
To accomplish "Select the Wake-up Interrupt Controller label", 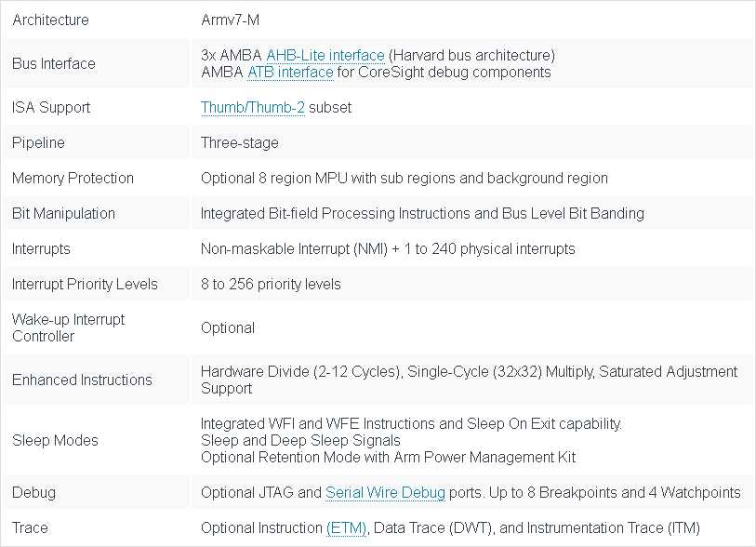I will [69, 328].
